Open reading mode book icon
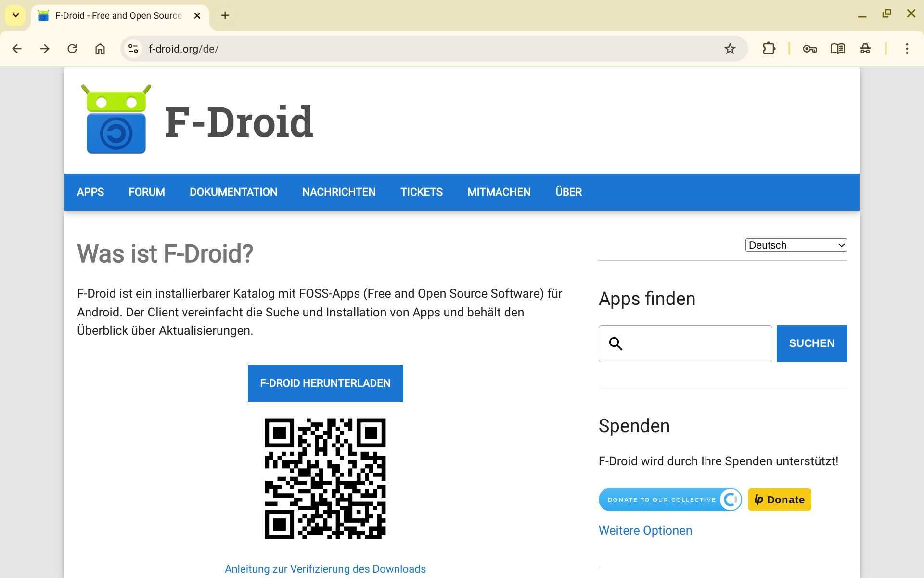The image size is (924, 578). tap(837, 49)
